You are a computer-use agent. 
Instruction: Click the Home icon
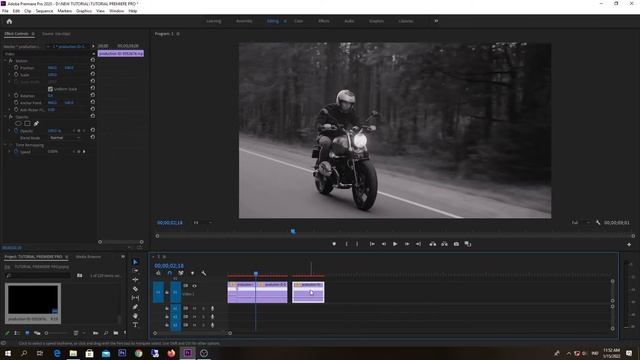pyautogui.click(x=9, y=21)
